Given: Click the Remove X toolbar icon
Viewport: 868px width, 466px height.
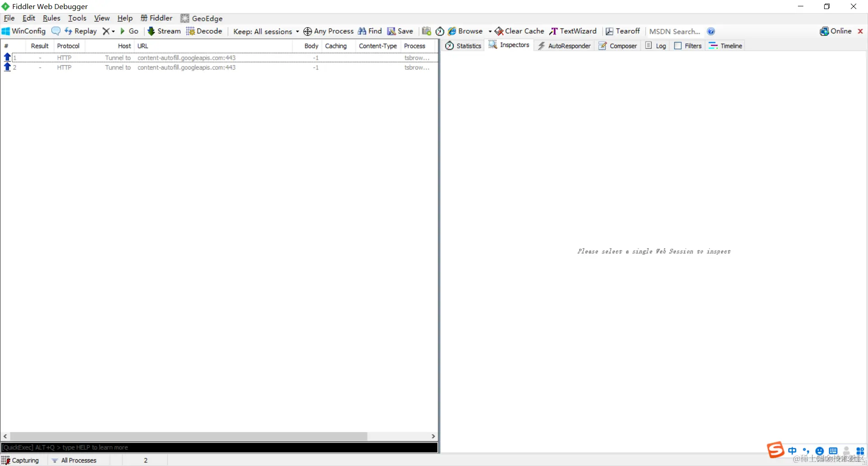Looking at the screenshot, I should 106,31.
